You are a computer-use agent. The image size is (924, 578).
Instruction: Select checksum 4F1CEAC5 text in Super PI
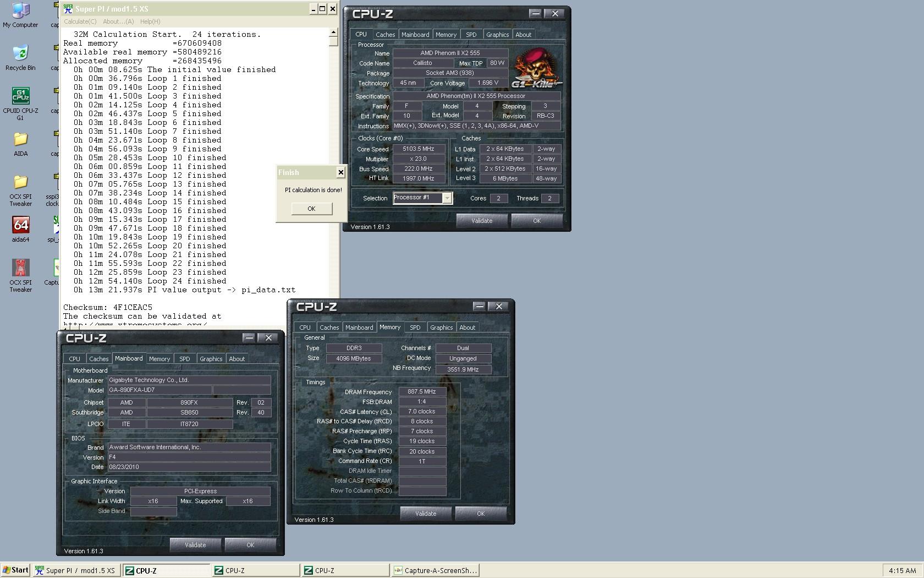click(x=133, y=307)
